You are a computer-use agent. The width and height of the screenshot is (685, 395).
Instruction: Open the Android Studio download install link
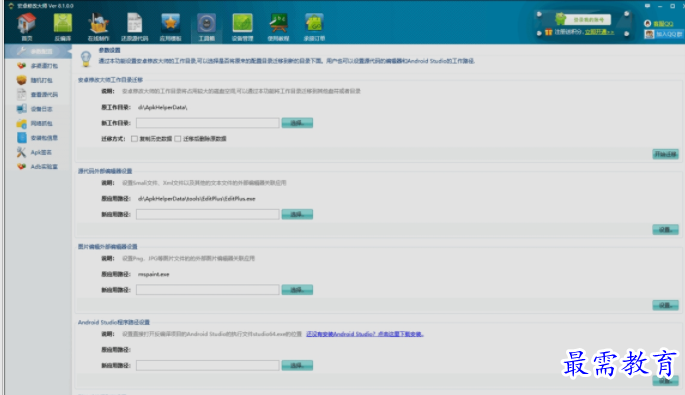click(365, 334)
